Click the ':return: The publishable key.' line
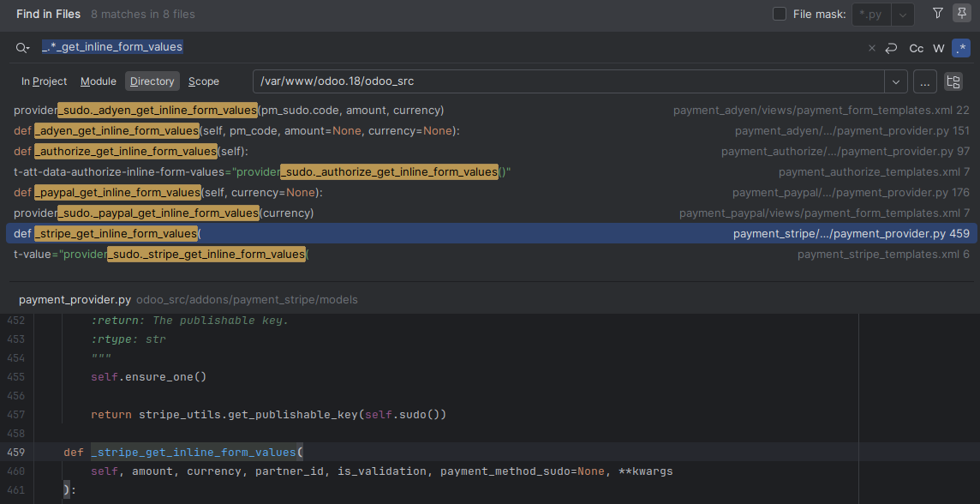 190,321
